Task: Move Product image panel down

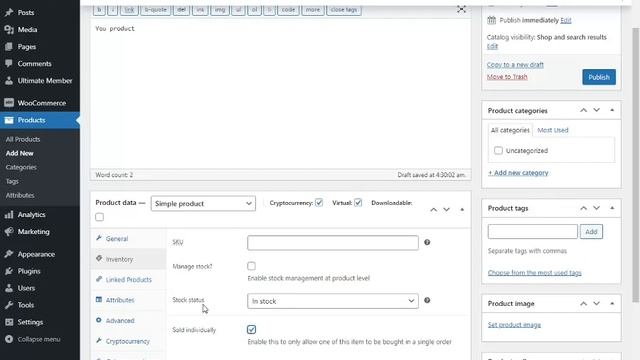Action: coord(597,304)
